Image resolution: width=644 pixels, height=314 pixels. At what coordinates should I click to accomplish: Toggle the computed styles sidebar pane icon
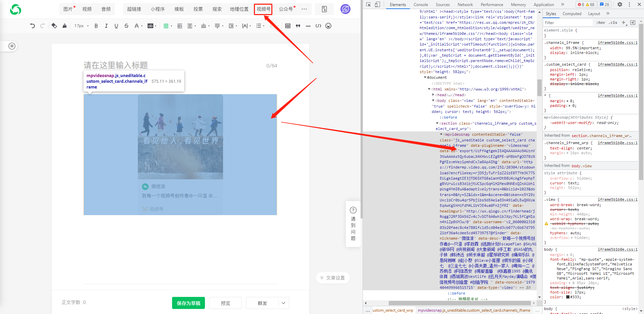[633, 22]
